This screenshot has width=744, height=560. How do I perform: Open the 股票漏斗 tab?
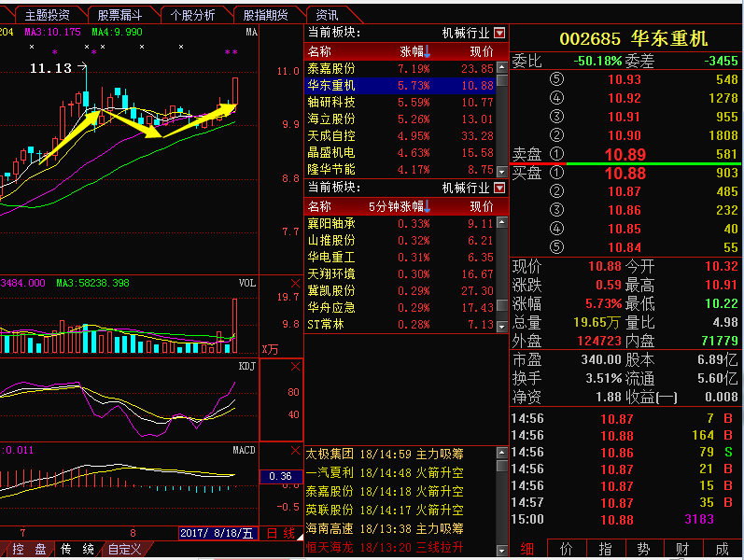click(x=119, y=15)
